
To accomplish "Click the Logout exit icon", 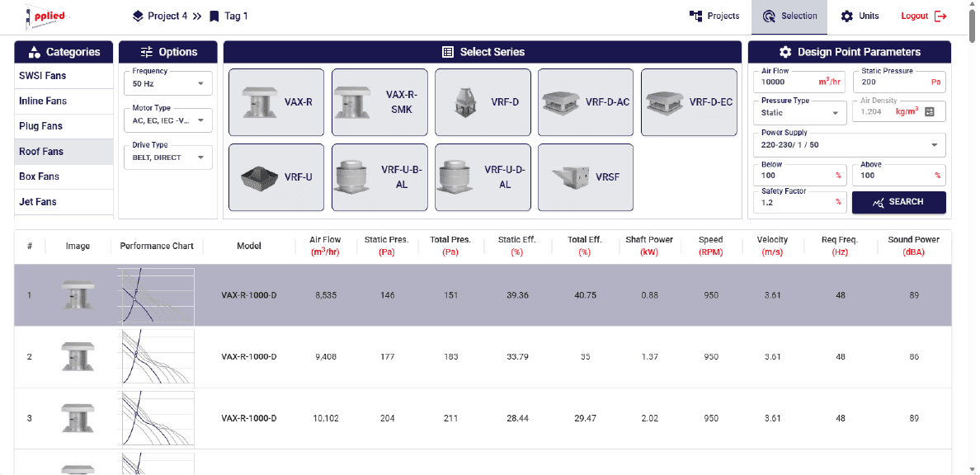I will [940, 16].
